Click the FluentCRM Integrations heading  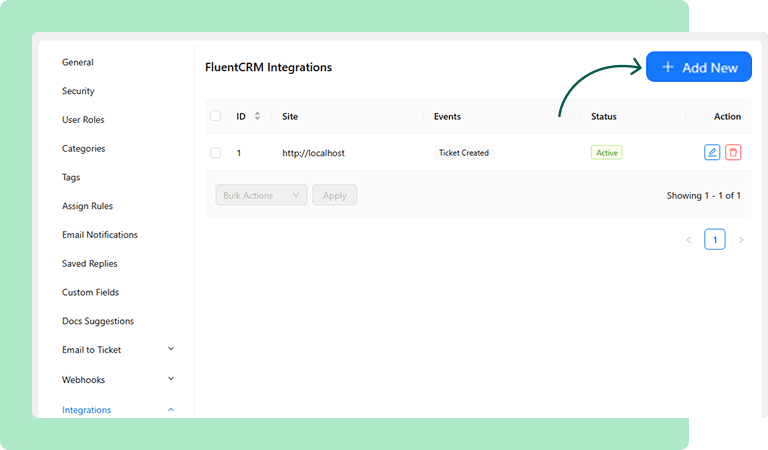pos(268,67)
